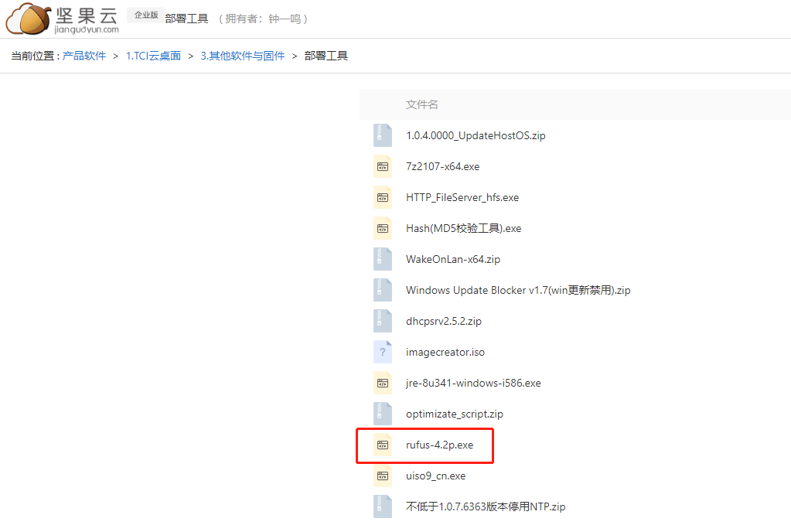Click zip icon for 1.0.4.0000_UpdateHostOS.zip

[383, 135]
